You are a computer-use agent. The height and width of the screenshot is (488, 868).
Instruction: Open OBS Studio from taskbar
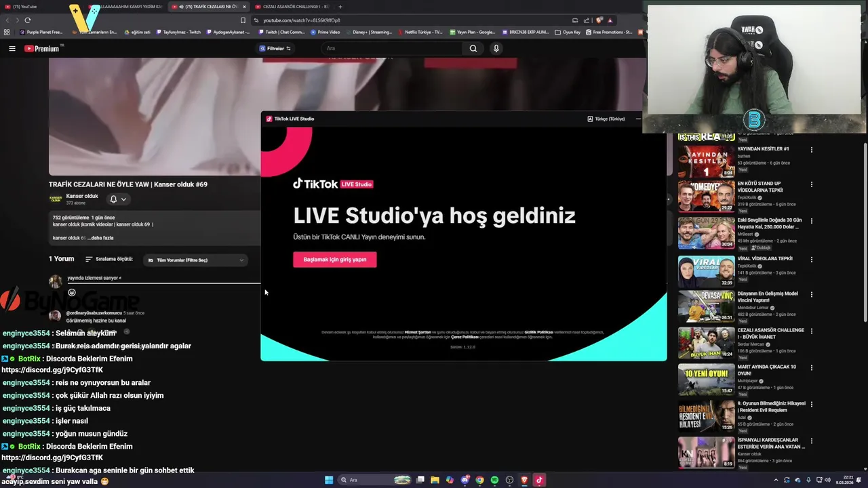509,480
